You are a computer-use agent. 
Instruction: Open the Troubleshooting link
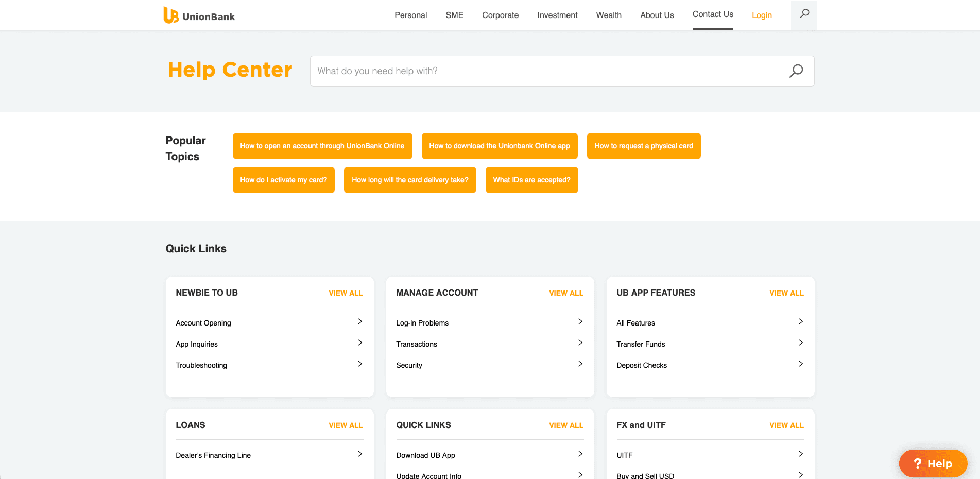click(x=201, y=365)
